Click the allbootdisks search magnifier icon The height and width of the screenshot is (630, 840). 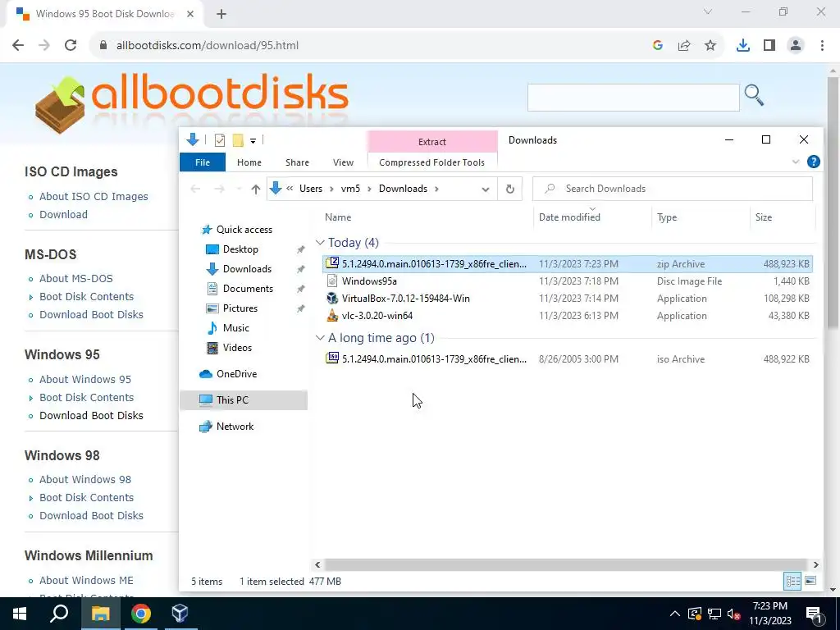click(x=754, y=95)
